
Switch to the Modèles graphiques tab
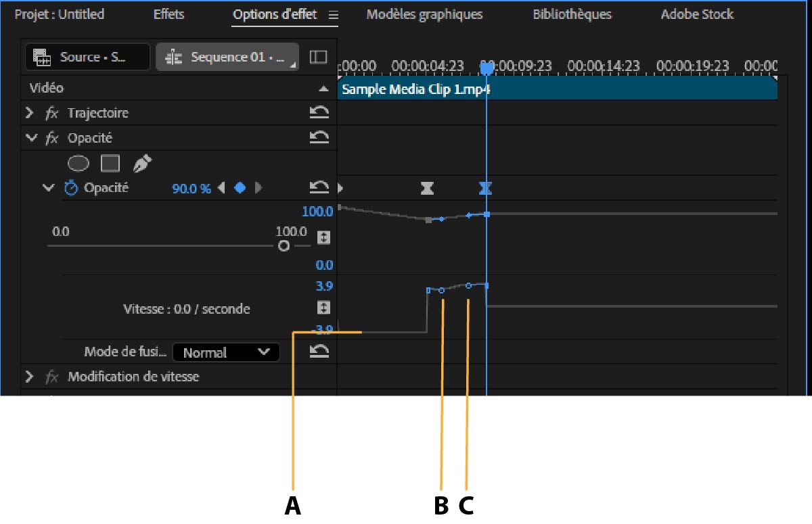click(424, 14)
